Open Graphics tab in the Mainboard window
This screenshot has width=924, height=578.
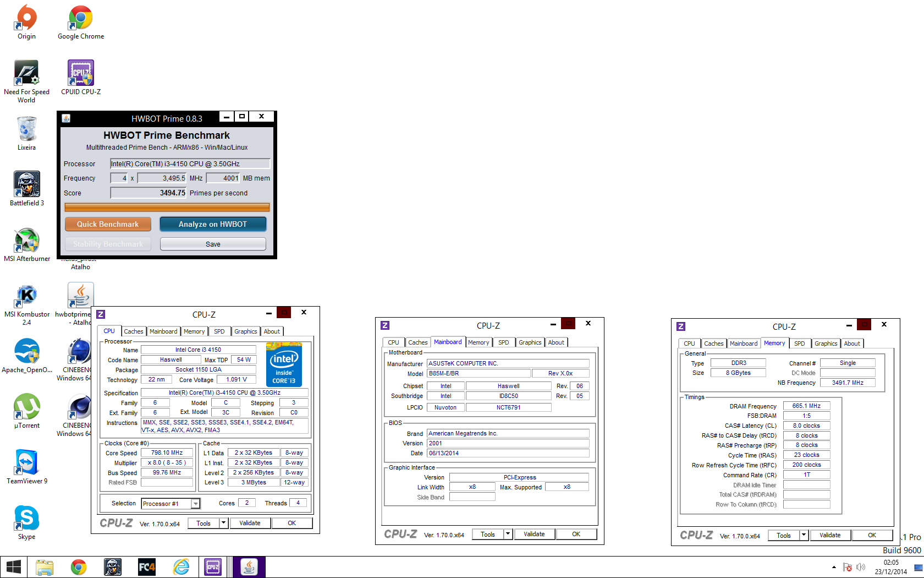pos(530,342)
